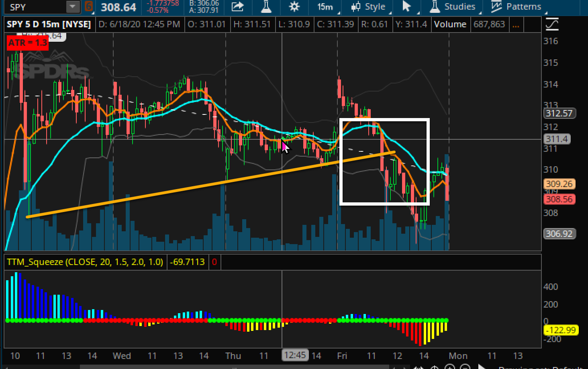Click the Y: 311.4 value
Viewport: 588px width, 369px height.
[x=411, y=24]
